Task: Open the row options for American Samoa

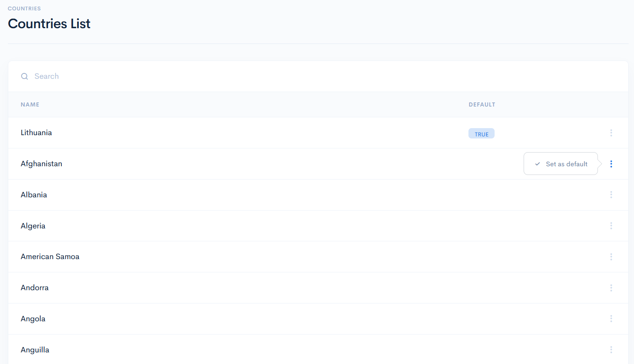Action: coord(611,257)
